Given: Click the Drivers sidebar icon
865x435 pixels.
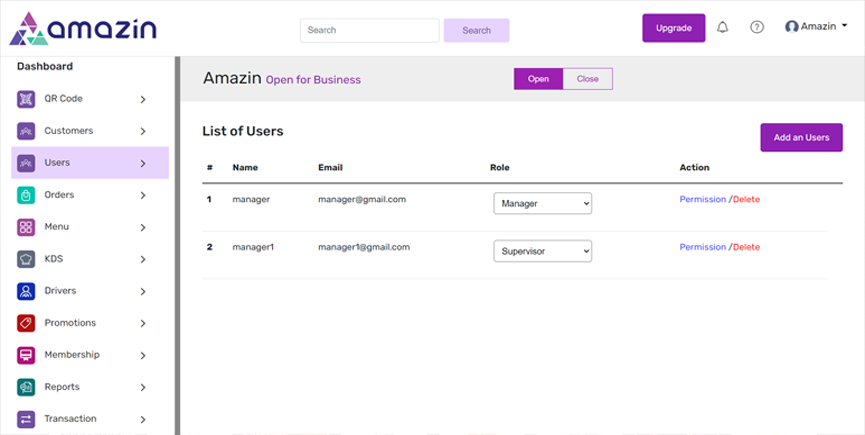Looking at the screenshot, I should pos(26,291).
